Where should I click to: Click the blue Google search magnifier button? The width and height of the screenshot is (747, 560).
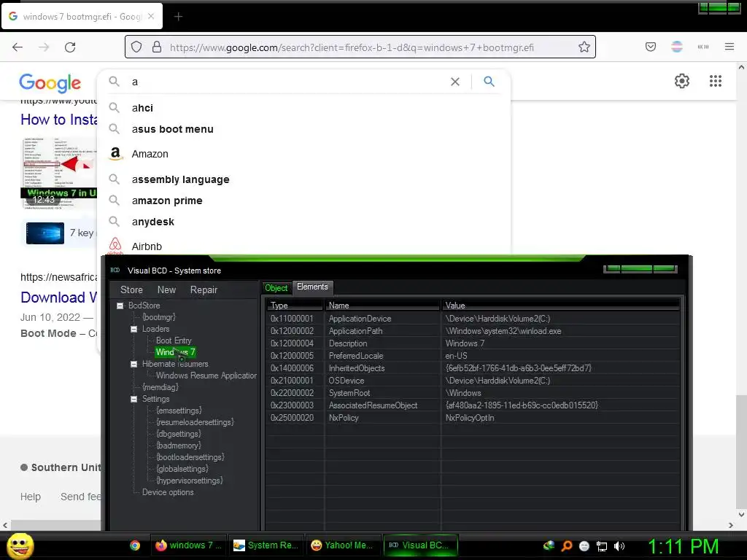489,82
